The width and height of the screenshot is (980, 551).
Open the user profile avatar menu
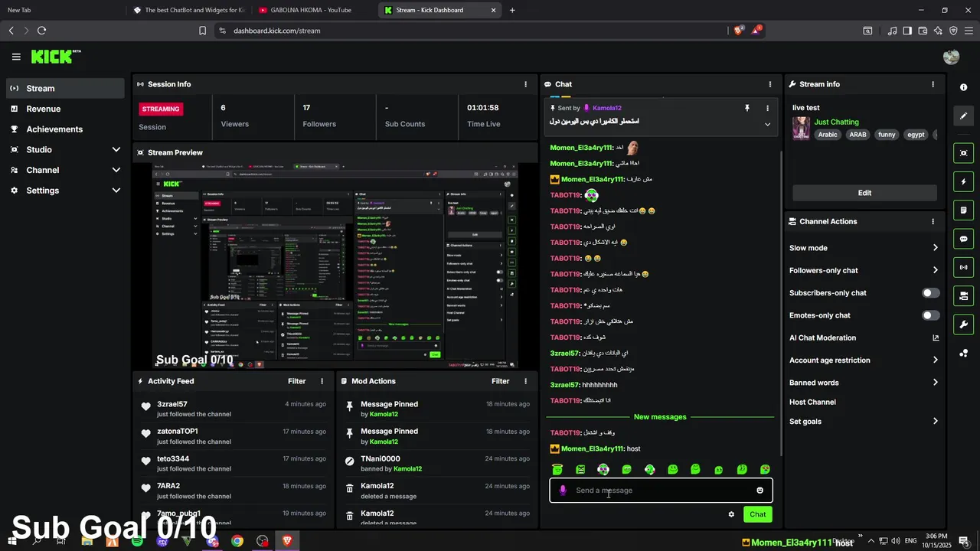tap(952, 57)
